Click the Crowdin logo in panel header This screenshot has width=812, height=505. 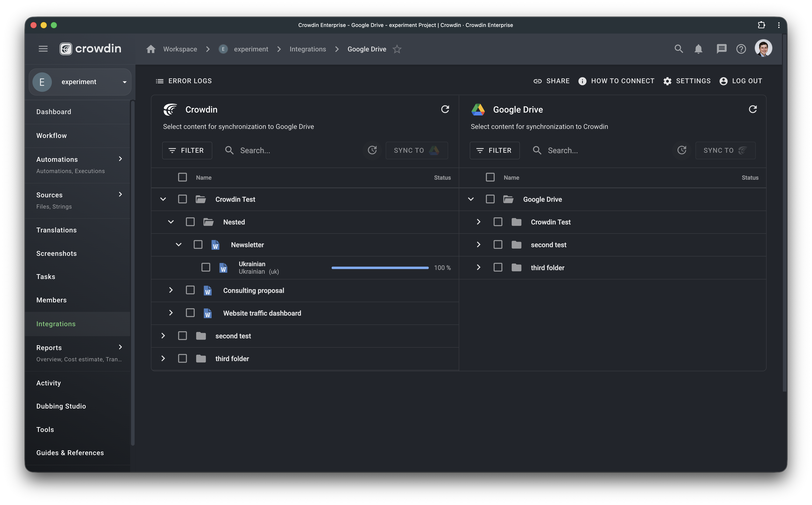point(170,109)
